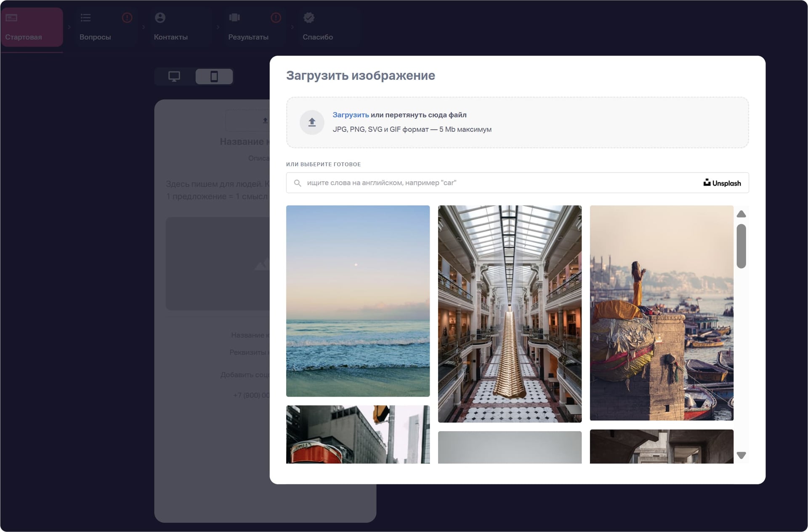Click the warning icon on the Вопросы tab

coord(127,18)
